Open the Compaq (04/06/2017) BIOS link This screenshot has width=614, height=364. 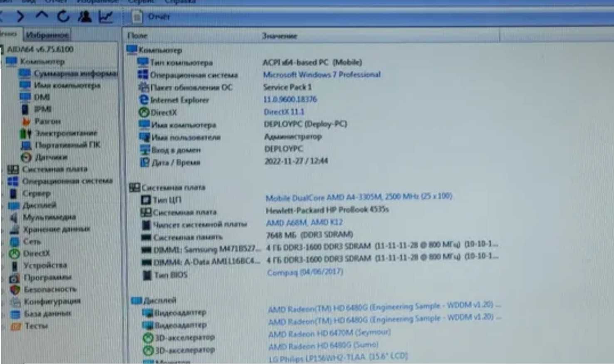[x=305, y=272]
